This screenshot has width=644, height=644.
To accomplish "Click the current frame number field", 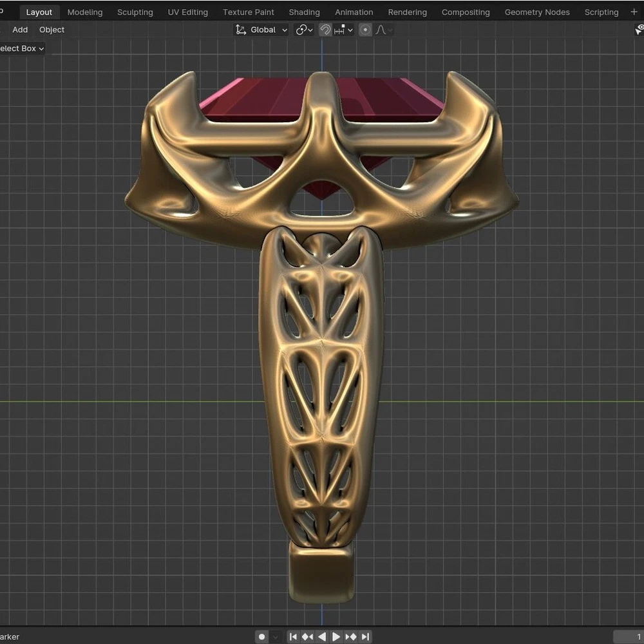I will coord(628,636).
